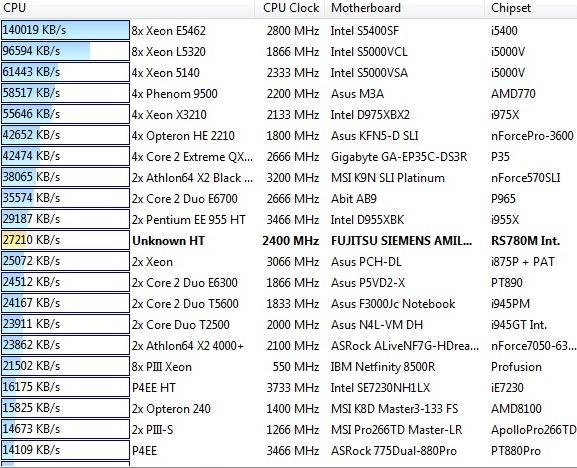Image resolution: width=577 pixels, height=468 pixels.
Task: Select the 4x Xeon X3210 entry
Action: coord(169,114)
